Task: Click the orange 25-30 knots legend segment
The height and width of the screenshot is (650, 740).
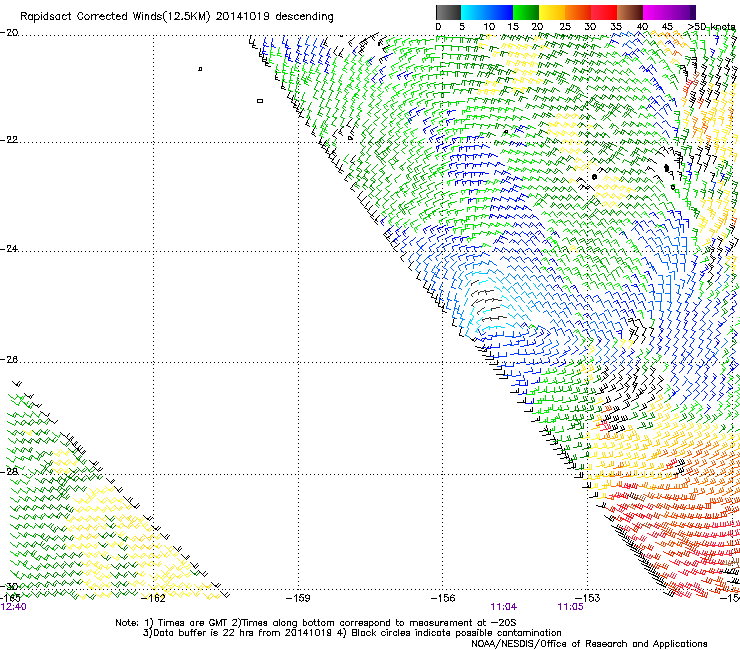Action: click(578, 12)
